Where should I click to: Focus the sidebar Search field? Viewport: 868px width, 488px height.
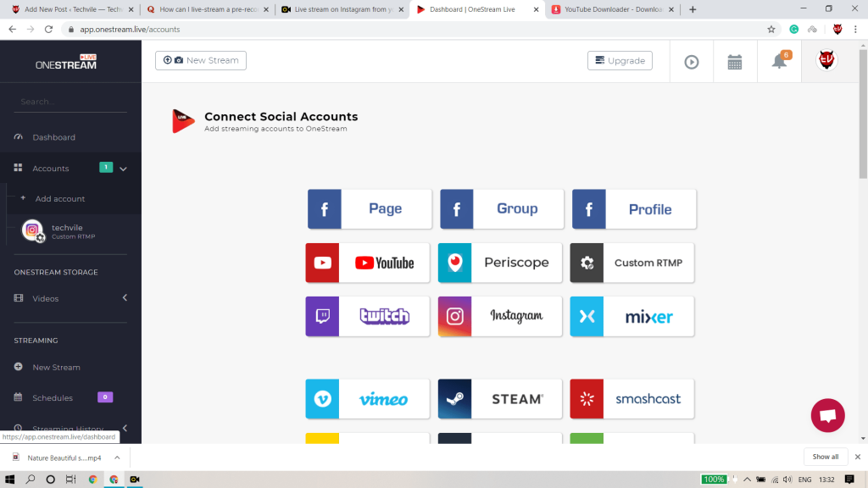pyautogui.click(x=70, y=102)
